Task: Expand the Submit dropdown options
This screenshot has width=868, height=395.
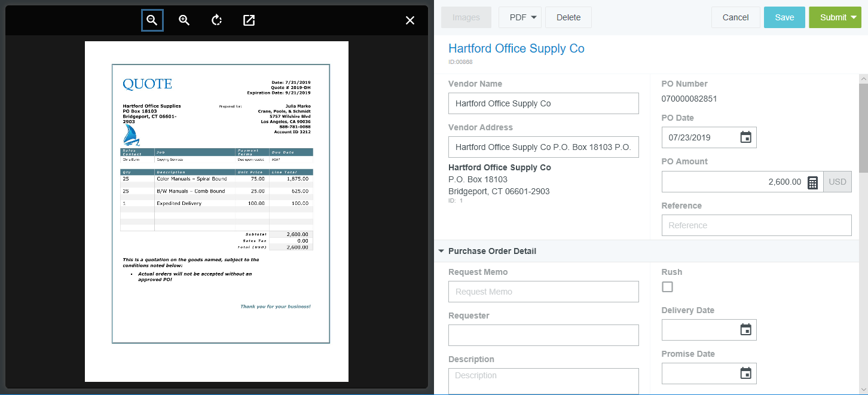Action: [853, 17]
